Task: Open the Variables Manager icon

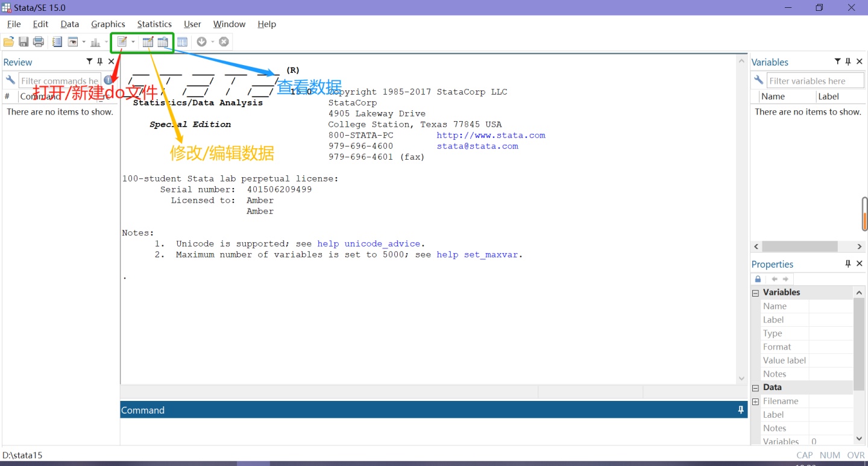Action: pyautogui.click(x=182, y=42)
